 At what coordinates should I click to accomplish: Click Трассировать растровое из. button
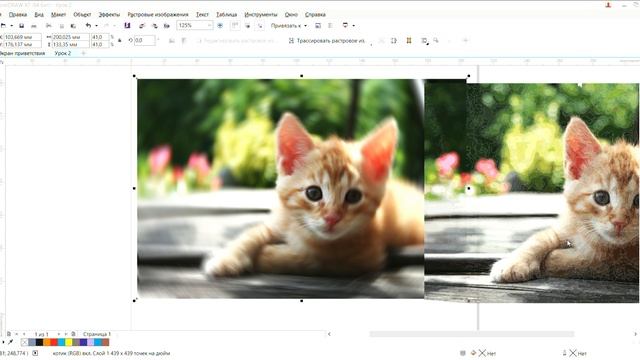(327, 40)
